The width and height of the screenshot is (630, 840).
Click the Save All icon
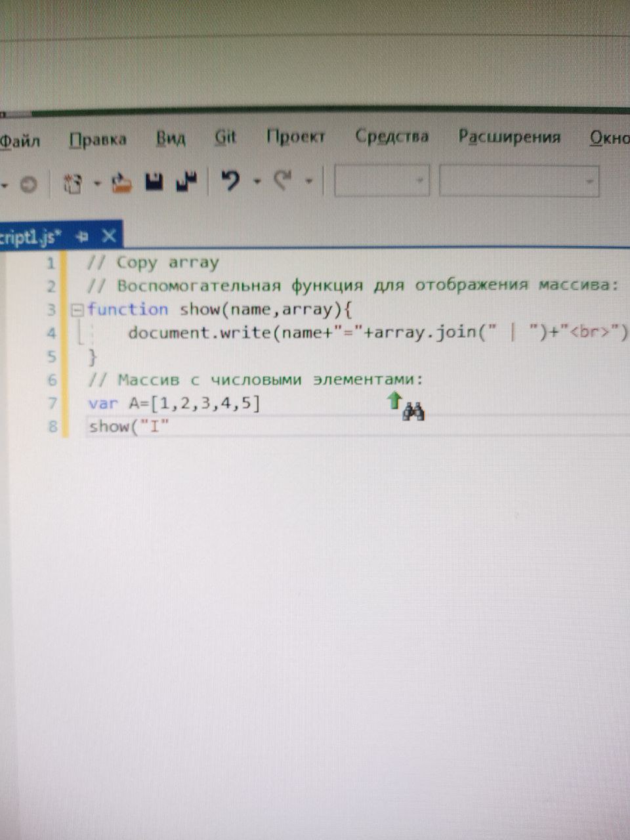(187, 182)
